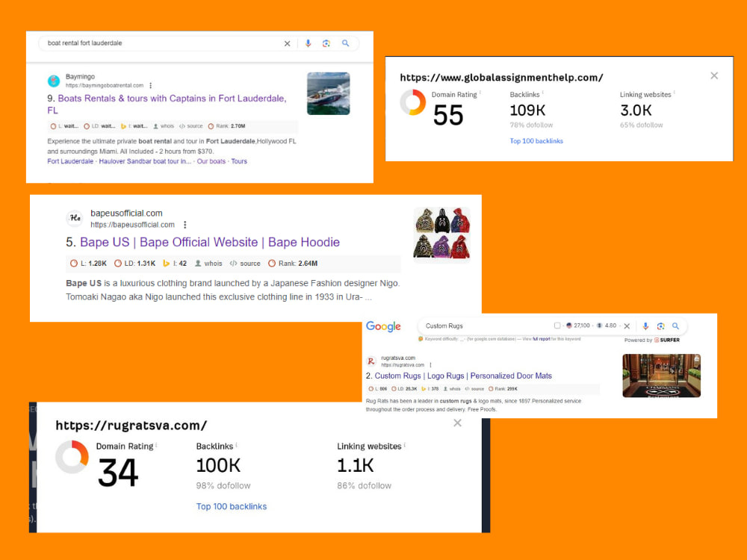
Task: Open three-dot menu next to https://rugratsva.com
Action: coord(430,365)
